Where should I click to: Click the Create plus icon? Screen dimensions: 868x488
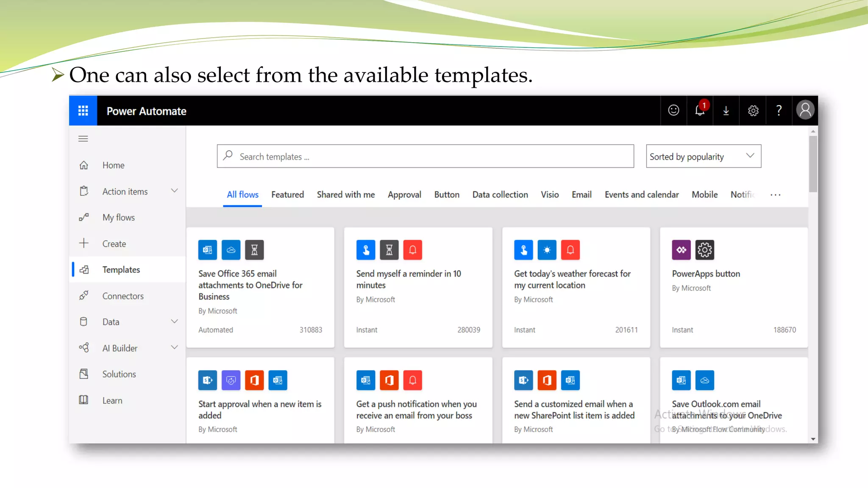click(x=84, y=243)
